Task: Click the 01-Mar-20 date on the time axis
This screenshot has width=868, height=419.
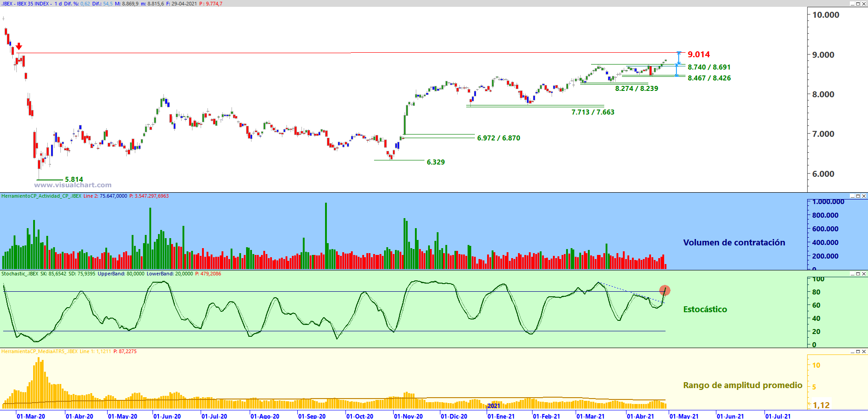Action: [31, 416]
